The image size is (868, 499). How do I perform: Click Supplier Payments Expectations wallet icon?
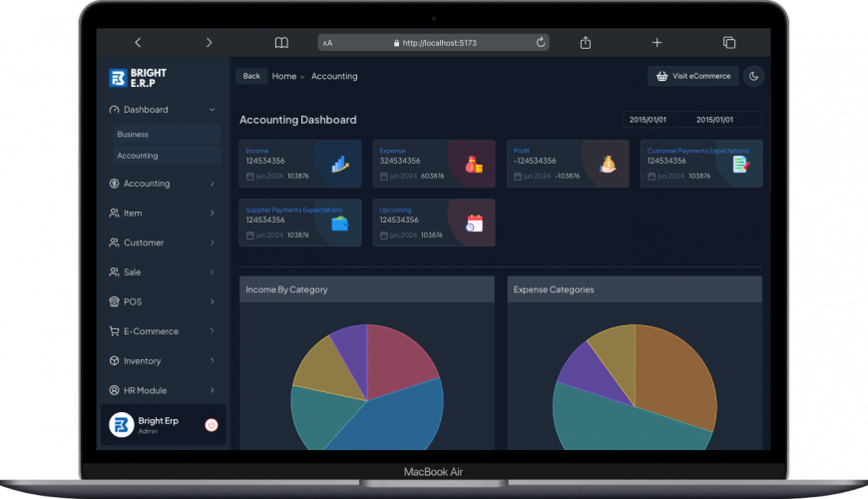tap(340, 224)
